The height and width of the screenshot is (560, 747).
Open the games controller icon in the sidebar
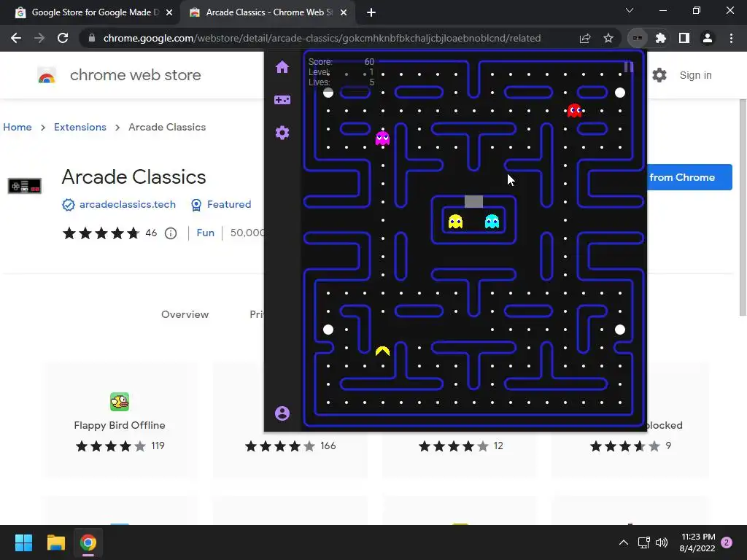coord(282,99)
